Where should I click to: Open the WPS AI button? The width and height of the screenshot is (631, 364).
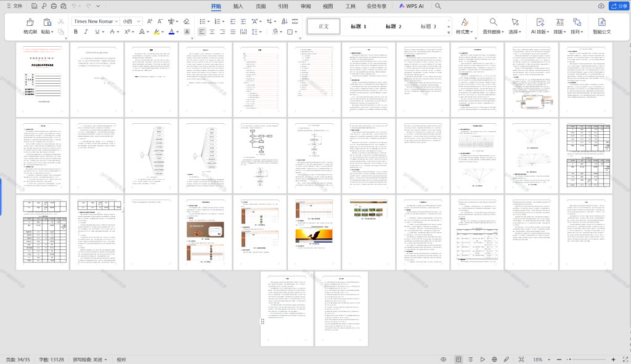click(x=411, y=6)
